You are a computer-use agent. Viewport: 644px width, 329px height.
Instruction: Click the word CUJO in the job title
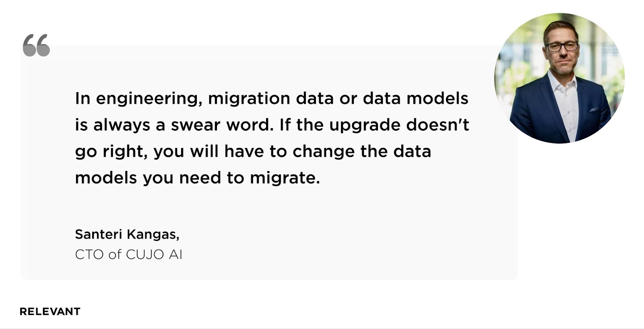click(x=145, y=254)
